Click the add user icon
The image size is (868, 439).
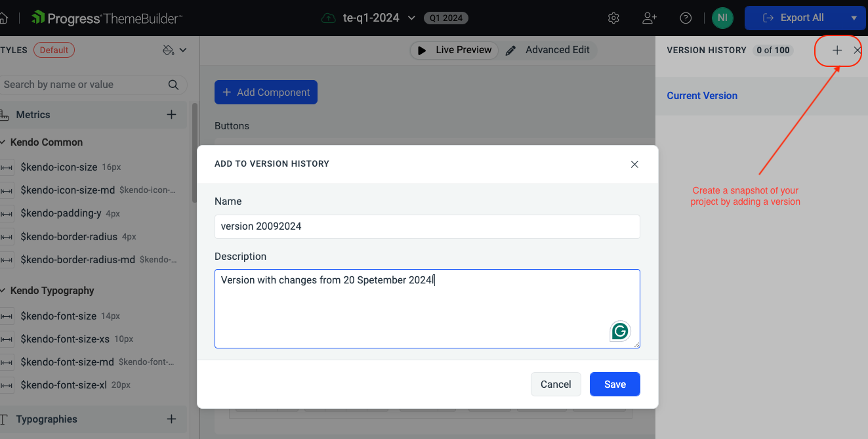click(x=650, y=18)
